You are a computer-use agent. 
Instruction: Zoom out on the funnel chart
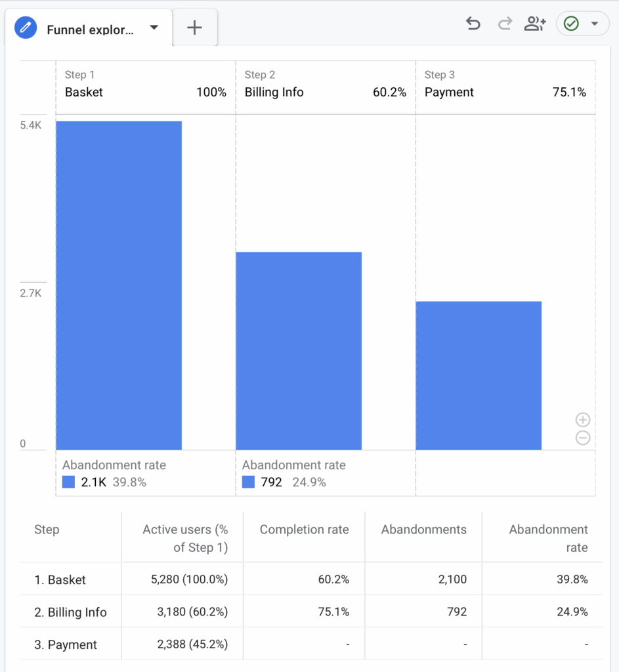[582, 438]
